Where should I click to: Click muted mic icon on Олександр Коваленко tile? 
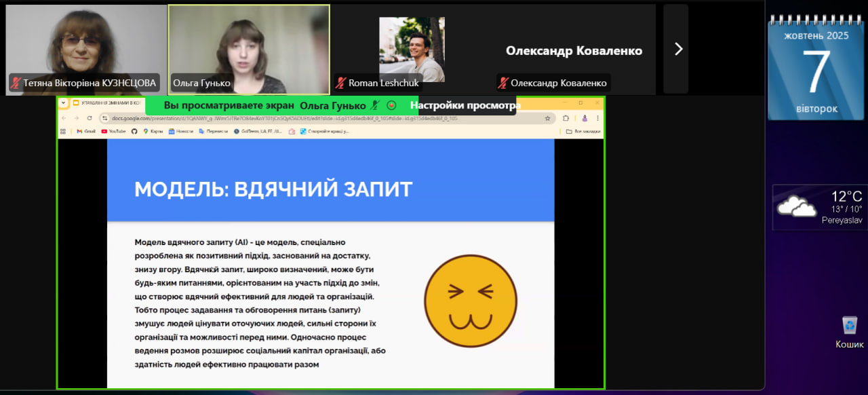503,83
